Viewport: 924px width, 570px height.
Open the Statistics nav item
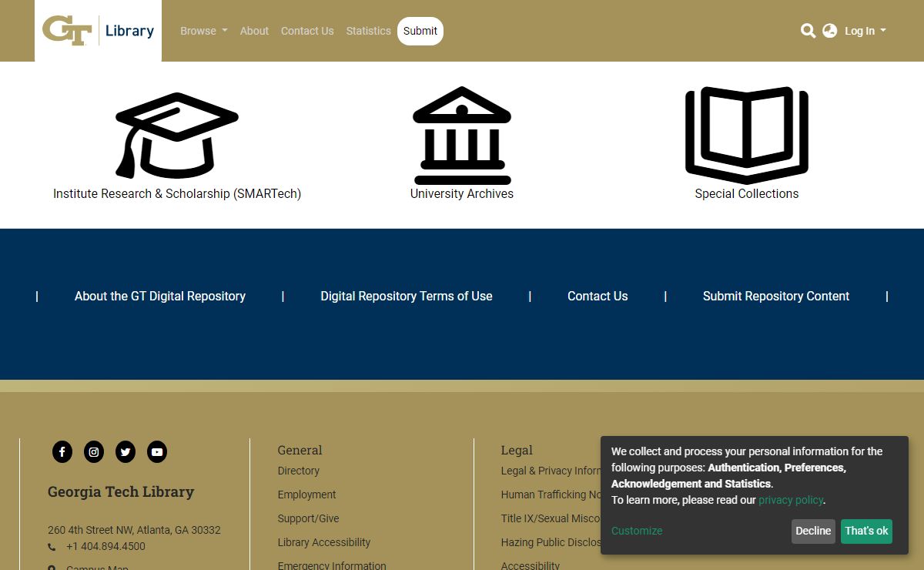368,31
